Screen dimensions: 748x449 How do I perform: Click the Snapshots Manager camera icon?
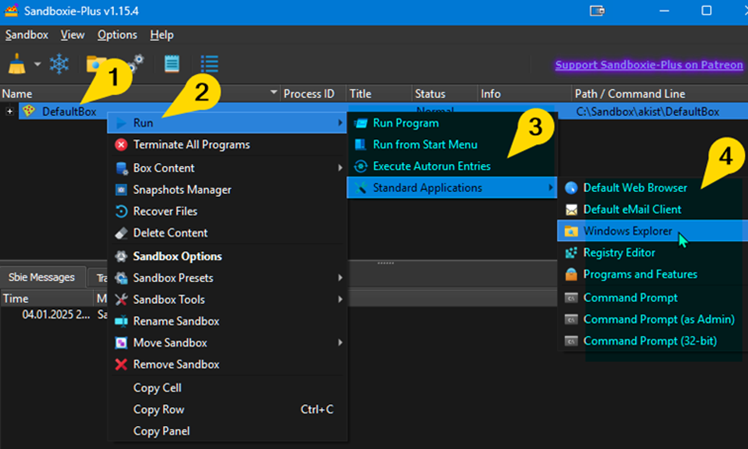pyautogui.click(x=121, y=189)
